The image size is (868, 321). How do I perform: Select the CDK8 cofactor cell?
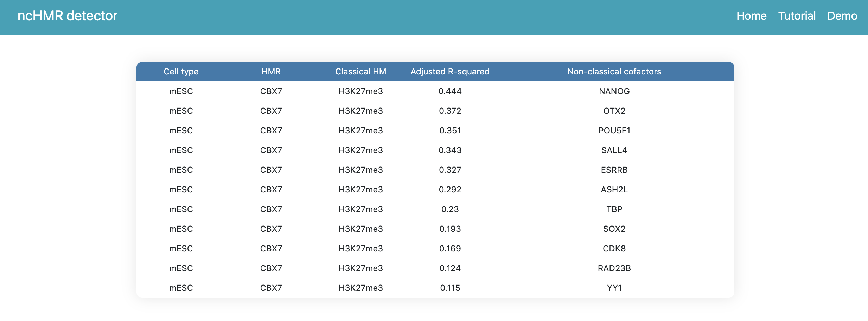coord(614,249)
